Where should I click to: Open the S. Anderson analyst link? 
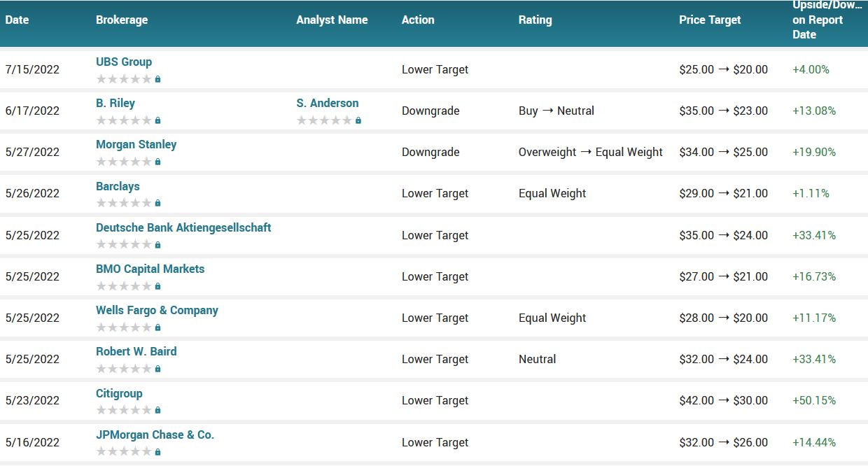[328, 103]
